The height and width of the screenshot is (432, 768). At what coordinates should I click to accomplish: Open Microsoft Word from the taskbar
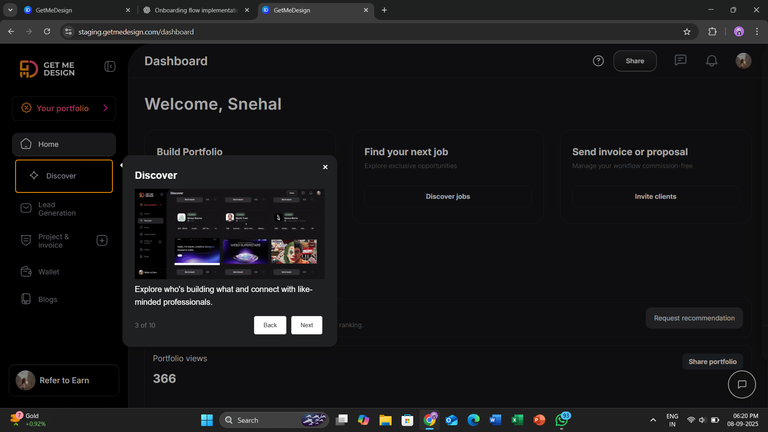(x=495, y=420)
